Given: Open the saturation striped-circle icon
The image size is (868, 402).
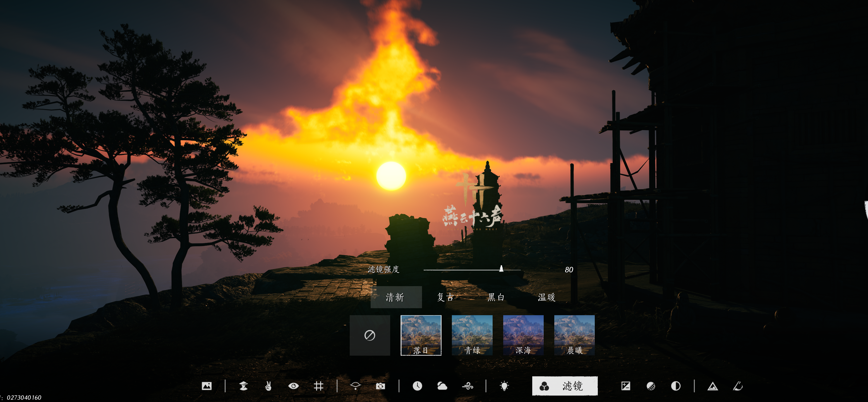Looking at the screenshot, I should point(651,386).
